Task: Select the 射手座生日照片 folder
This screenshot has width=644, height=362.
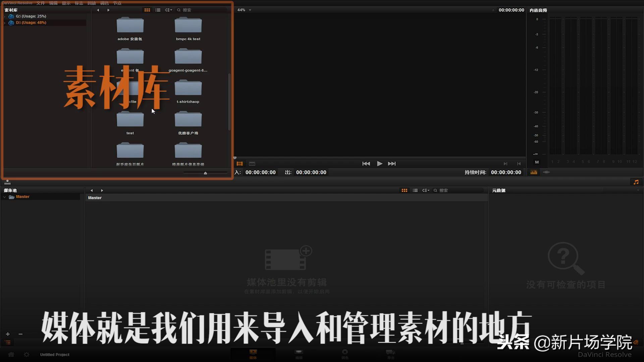Action: click(x=130, y=154)
